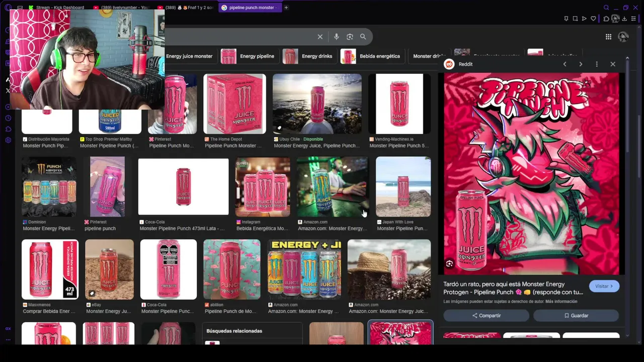The height and width of the screenshot is (362, 644).
Task: Open a new browser tab
Action: point(286,8)
